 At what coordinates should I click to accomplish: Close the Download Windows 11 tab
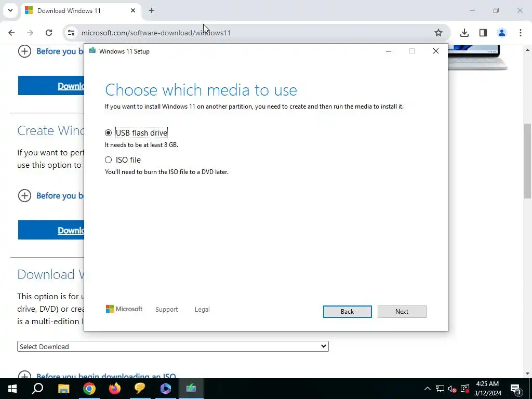[x=133, y=10]
